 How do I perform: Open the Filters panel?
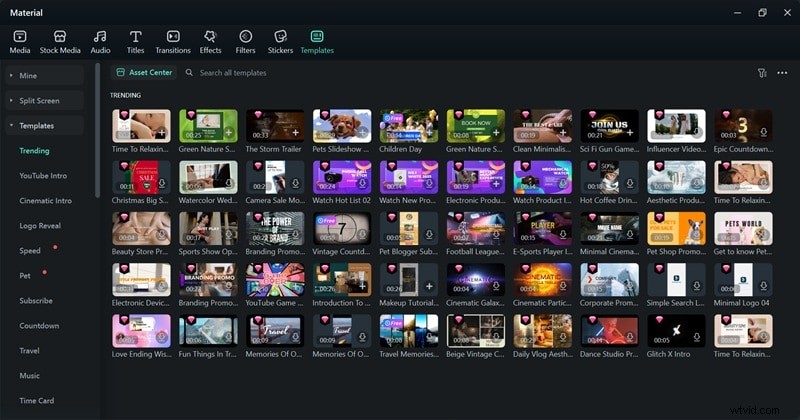[x=245, y=41]
